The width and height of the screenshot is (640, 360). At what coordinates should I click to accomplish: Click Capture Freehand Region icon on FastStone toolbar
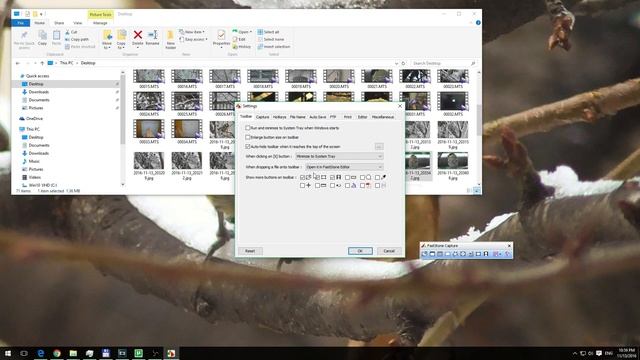455,254
